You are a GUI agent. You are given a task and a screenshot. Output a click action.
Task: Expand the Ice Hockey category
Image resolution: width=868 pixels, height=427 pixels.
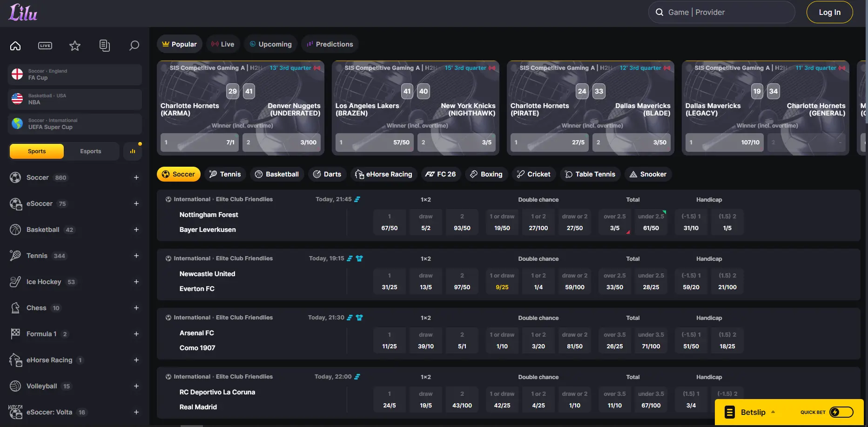136,282
